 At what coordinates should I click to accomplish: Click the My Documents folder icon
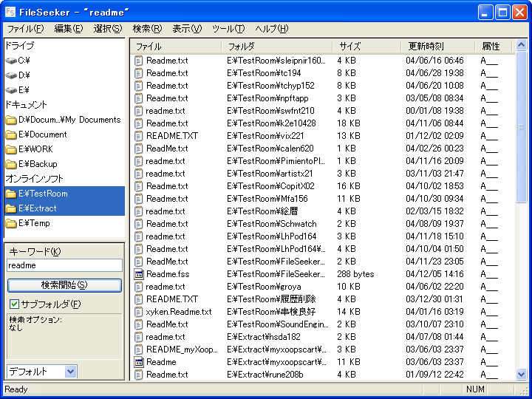(x=11, y=120)
